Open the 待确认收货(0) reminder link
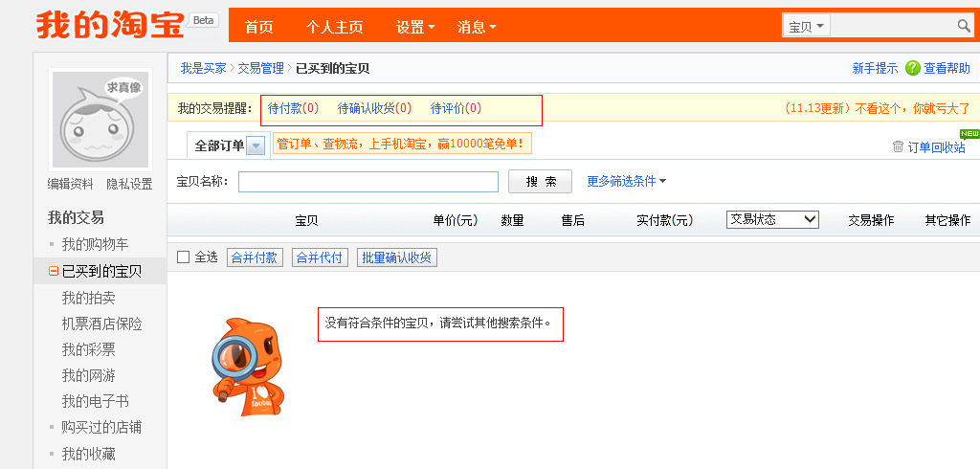Image resolution: width=980 pixels, height=469 pixels. [x=374, y=108]
